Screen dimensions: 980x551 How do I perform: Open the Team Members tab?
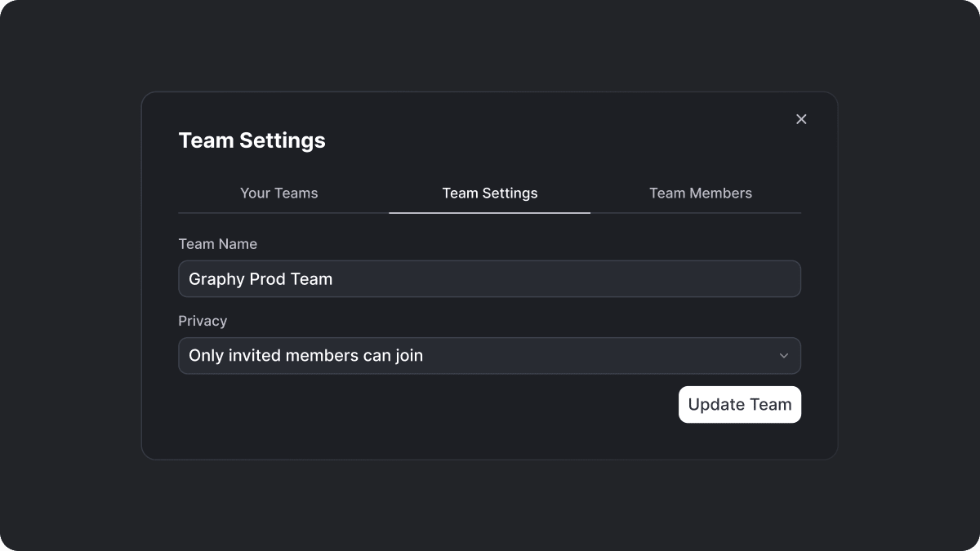point(700,193)
